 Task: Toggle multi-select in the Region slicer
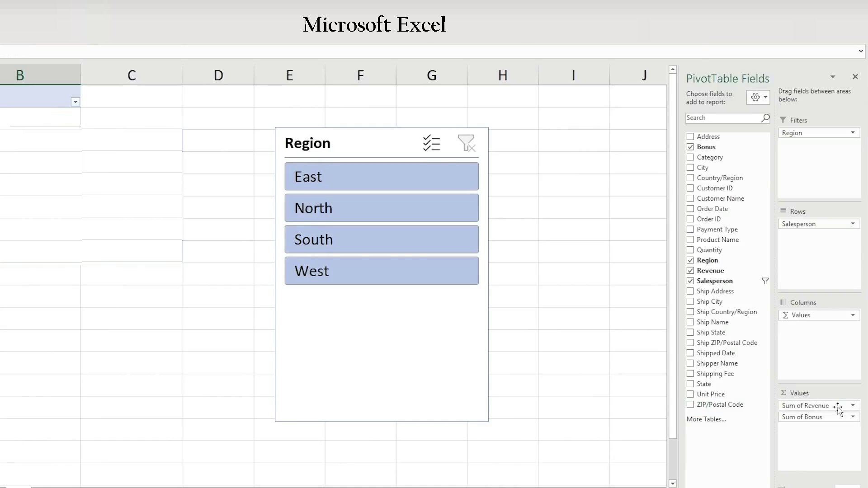(x=431, y=143)
